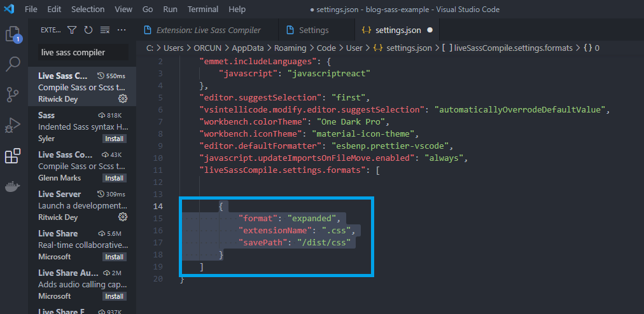The image size is (644, 314).
Task: Select the Sass extension entry
Action: pos(82,126)
